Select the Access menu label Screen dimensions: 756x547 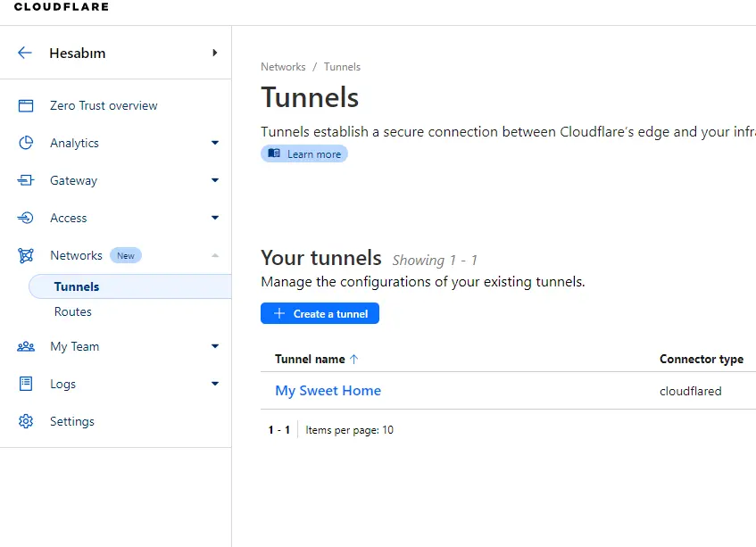click(x=69, y=218)
